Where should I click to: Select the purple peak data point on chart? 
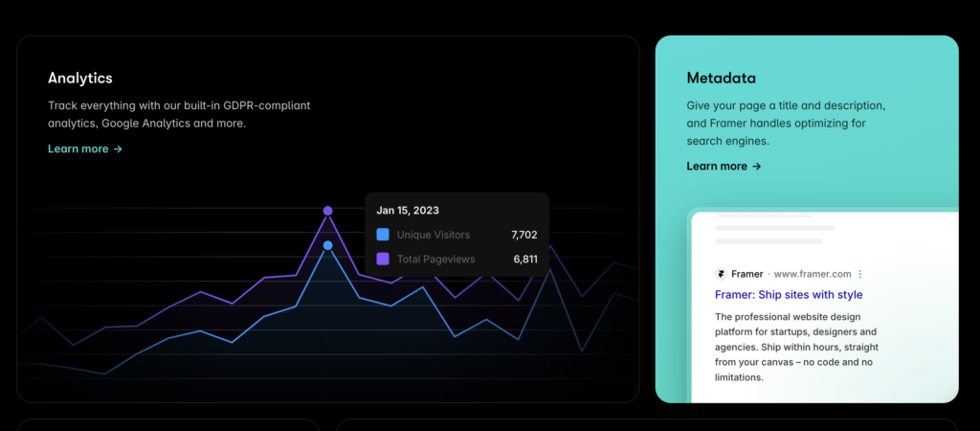(x=327, y=211)
